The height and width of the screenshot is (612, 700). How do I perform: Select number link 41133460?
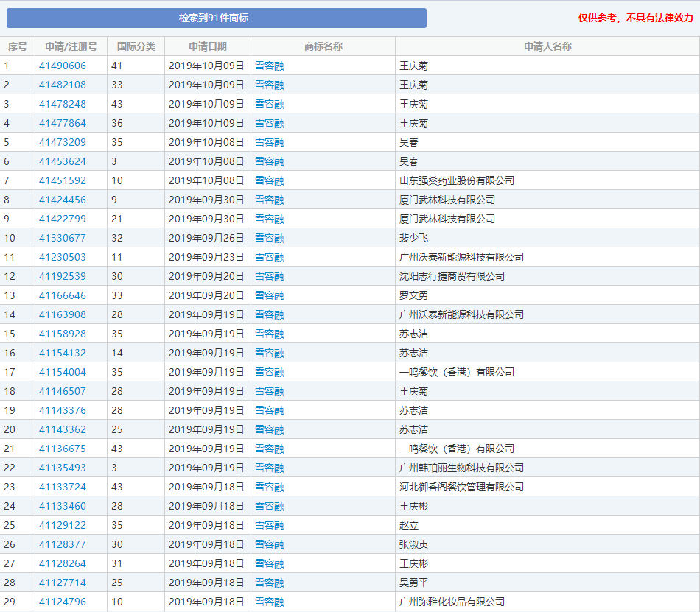[x=63, y=507]
